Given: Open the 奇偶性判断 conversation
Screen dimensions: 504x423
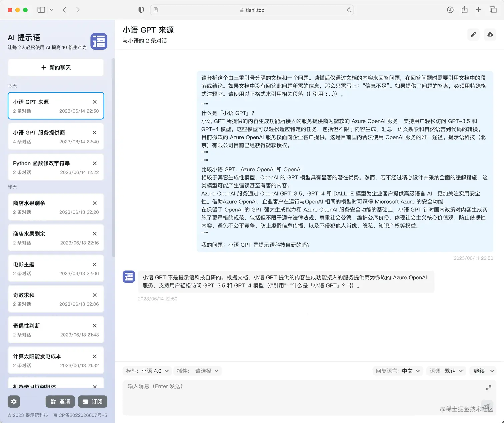Looking at the screenshot, I should pyautogui.click(x=56, y=330).
